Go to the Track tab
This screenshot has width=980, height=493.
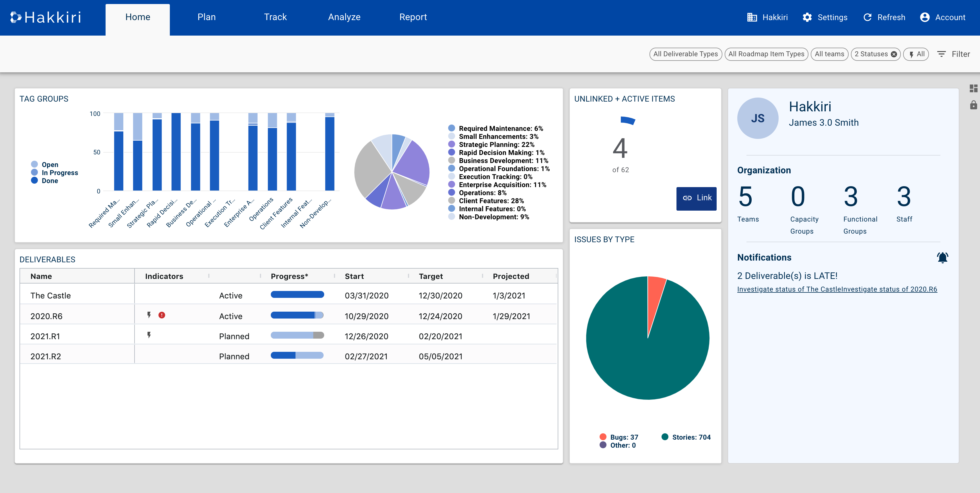pyautogui.click(x=275, y=17)
